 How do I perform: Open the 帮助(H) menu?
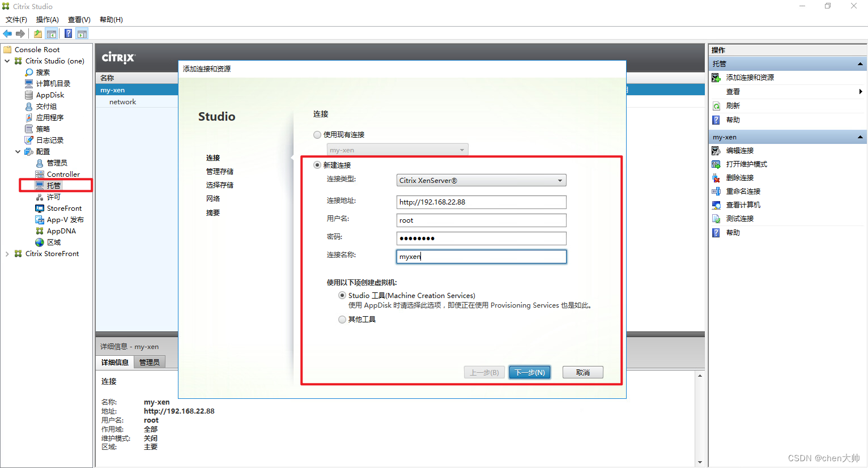pyautogui.click(x=111, y=20)
